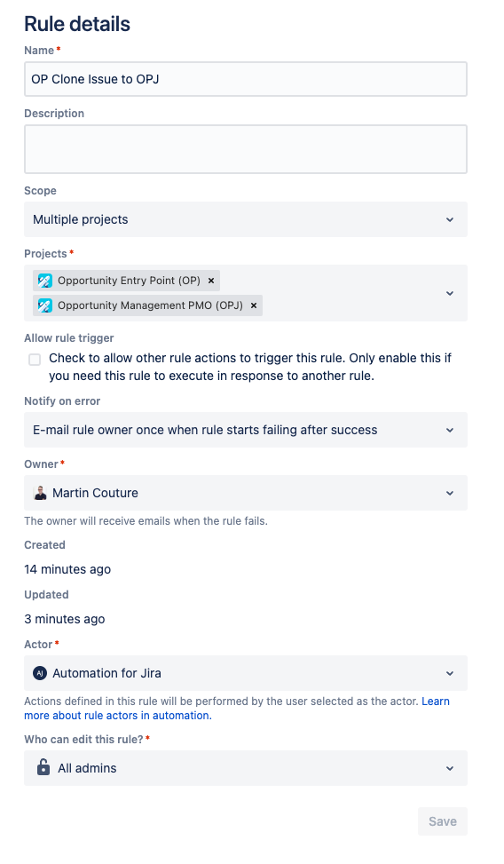Click the Automation for Jira actor icon
The height and width of the screenshot is (864, 504).
pyautogui.click(x=40, y=673)
